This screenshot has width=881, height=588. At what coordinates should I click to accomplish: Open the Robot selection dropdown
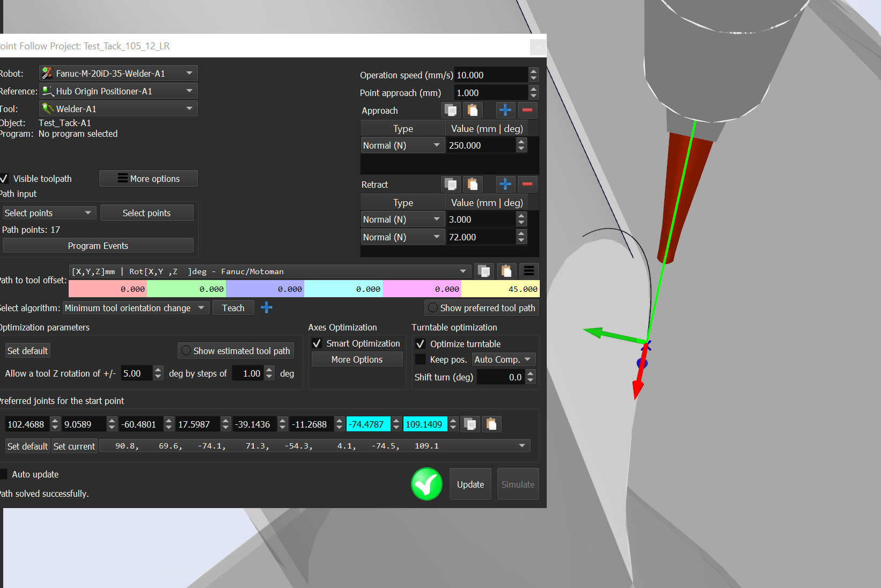119,73
